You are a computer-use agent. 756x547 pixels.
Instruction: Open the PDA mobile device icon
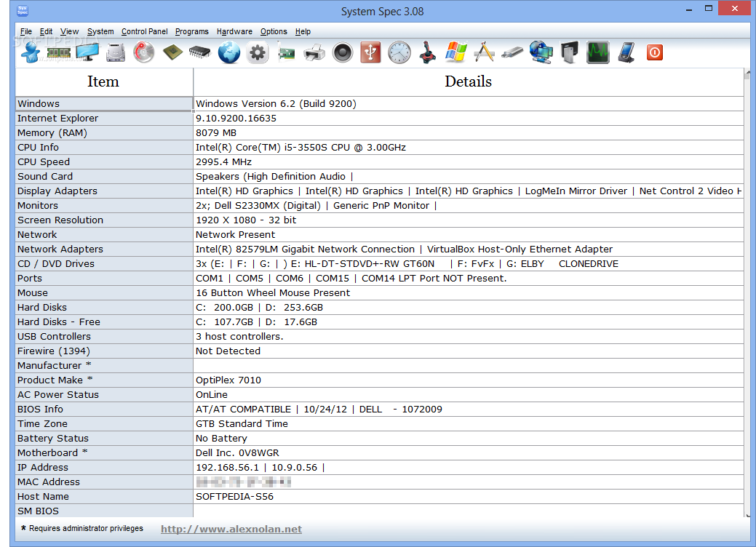tap(626, 52)
